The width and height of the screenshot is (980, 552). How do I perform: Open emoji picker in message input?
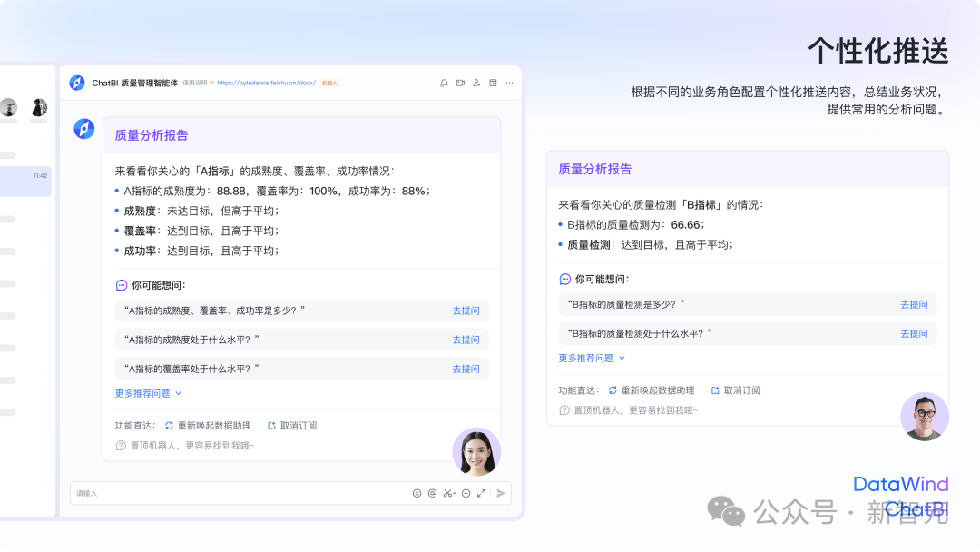416,493
